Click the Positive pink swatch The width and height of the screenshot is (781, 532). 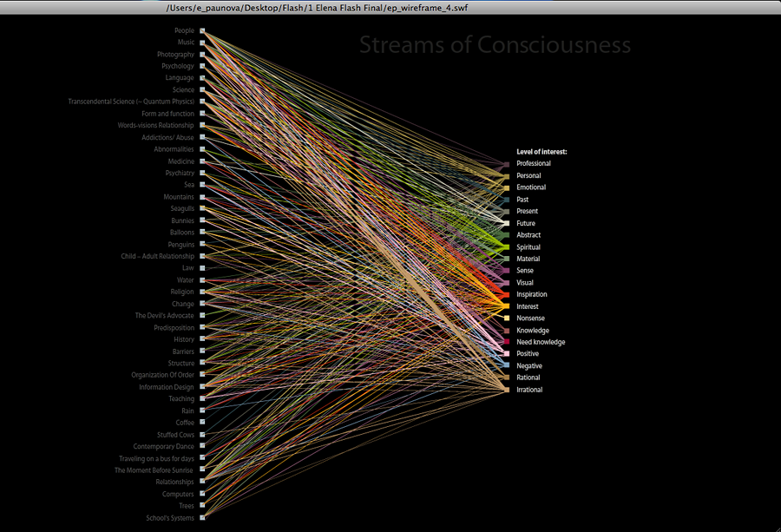(507, 354)
